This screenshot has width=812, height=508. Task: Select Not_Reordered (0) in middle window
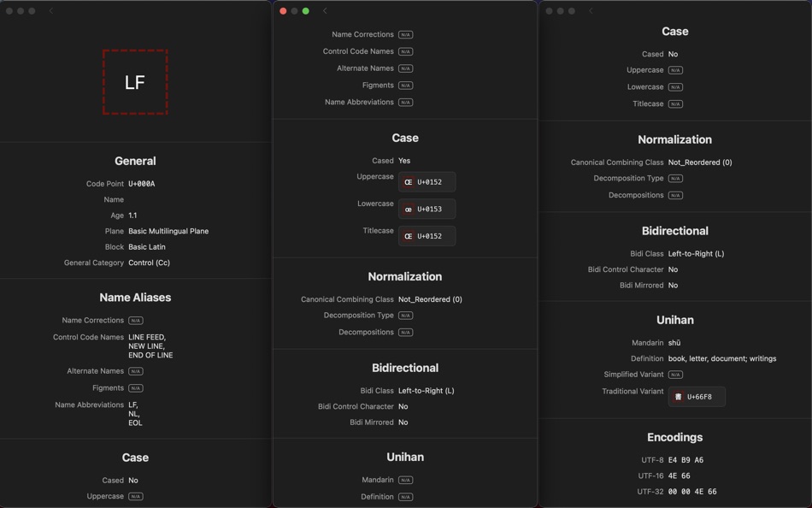point(430,299)
